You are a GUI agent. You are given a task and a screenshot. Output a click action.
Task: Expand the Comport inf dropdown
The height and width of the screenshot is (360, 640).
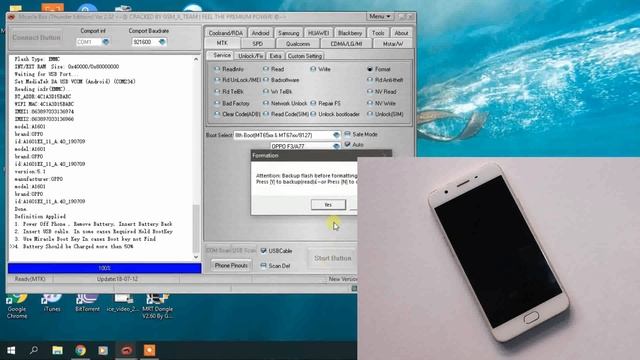(x=106, y=42)
